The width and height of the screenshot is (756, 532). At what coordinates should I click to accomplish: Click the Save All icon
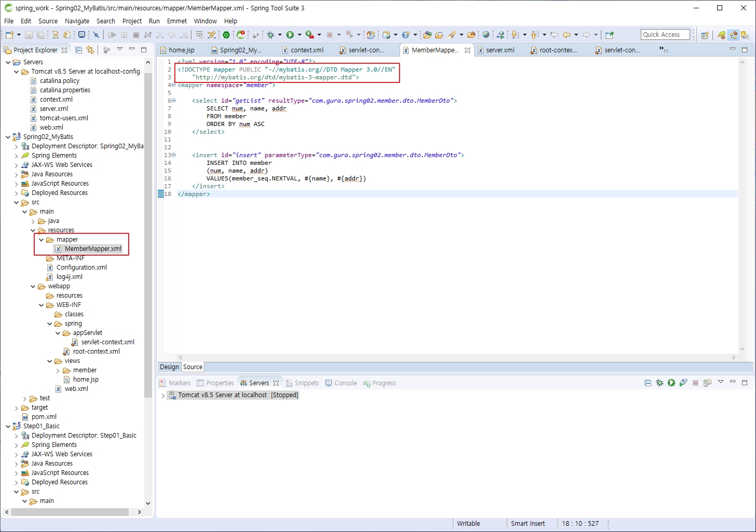(x=40, y=35)
